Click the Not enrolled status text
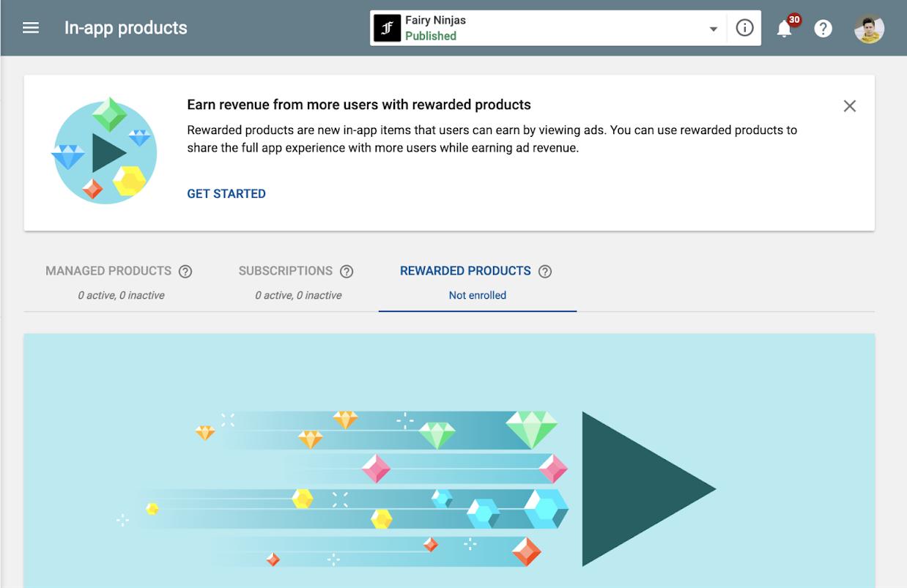This screenshot has height=588, width=907. coord(477,295)
